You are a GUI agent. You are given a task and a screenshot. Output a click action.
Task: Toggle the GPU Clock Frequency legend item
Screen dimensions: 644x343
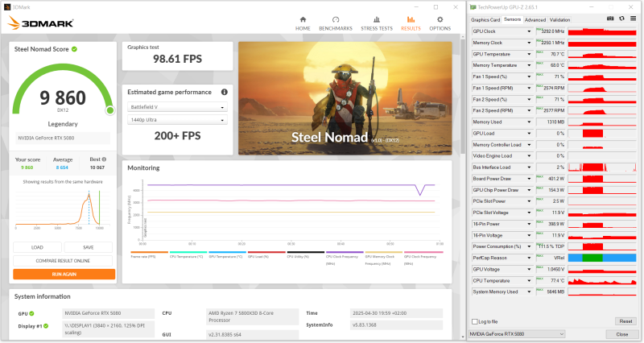click(423, 258)
